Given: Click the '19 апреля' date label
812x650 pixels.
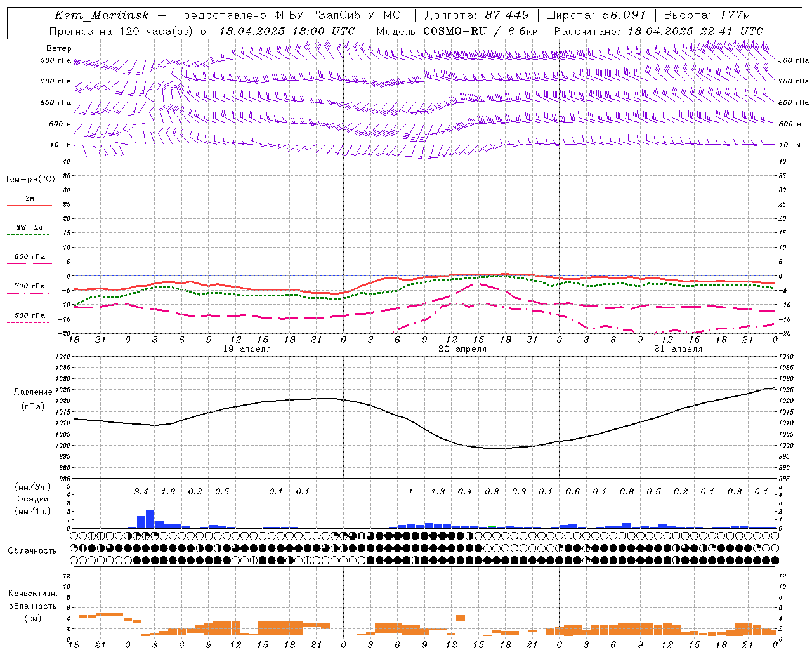Looking at the screenshot, I should click(x=247, y=349).
